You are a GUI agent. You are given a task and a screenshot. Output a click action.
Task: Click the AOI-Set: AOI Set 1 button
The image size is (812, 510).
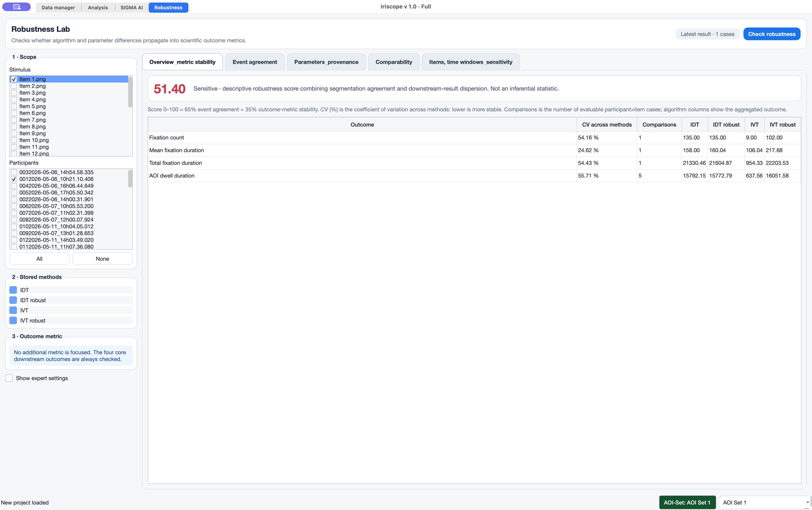(x=687, y=503)
